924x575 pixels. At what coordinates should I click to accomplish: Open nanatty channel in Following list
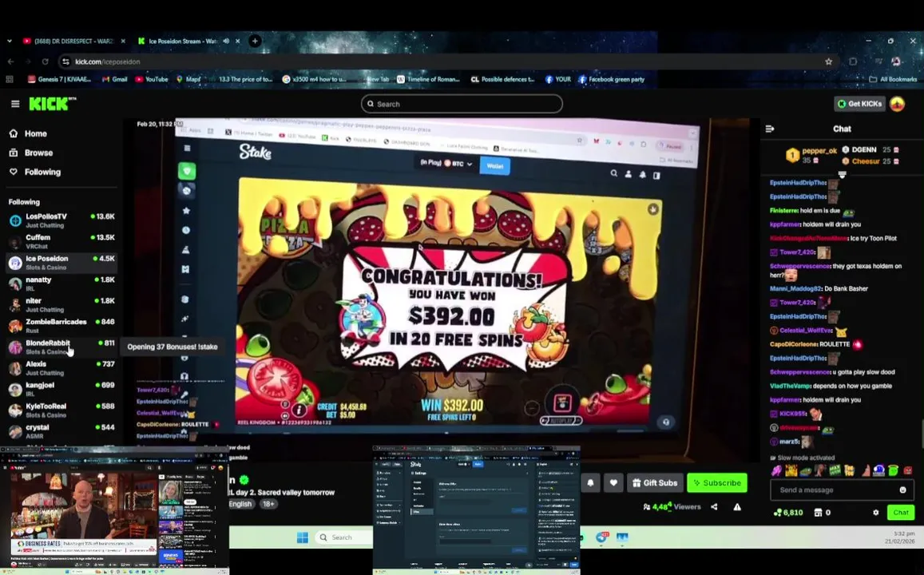(61, 284)
